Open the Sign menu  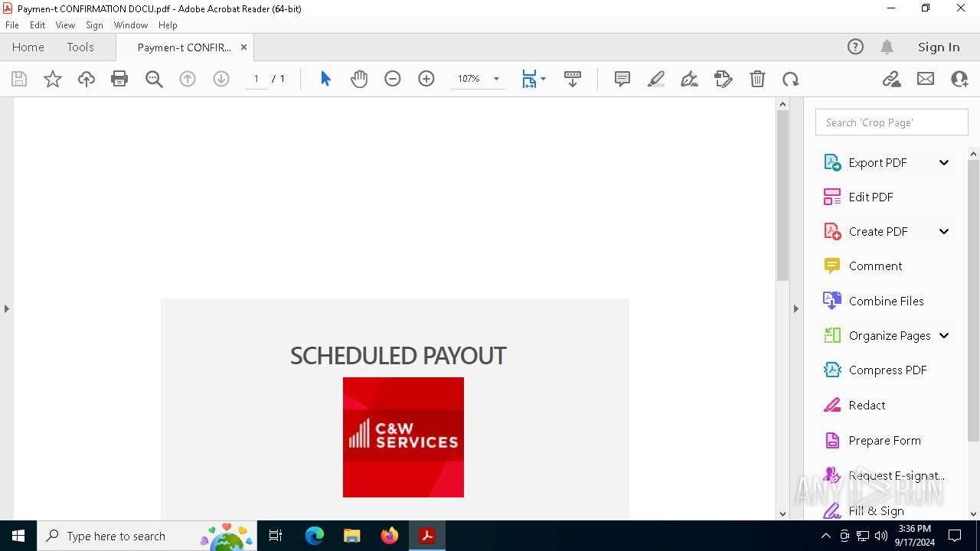pos(94,25)
